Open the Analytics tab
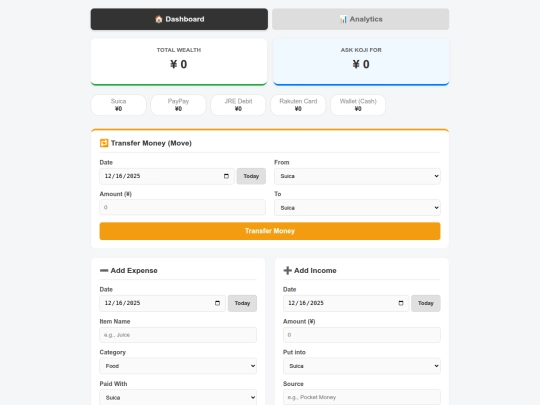The width and height of the screenshot is (540, 405). 361,19
